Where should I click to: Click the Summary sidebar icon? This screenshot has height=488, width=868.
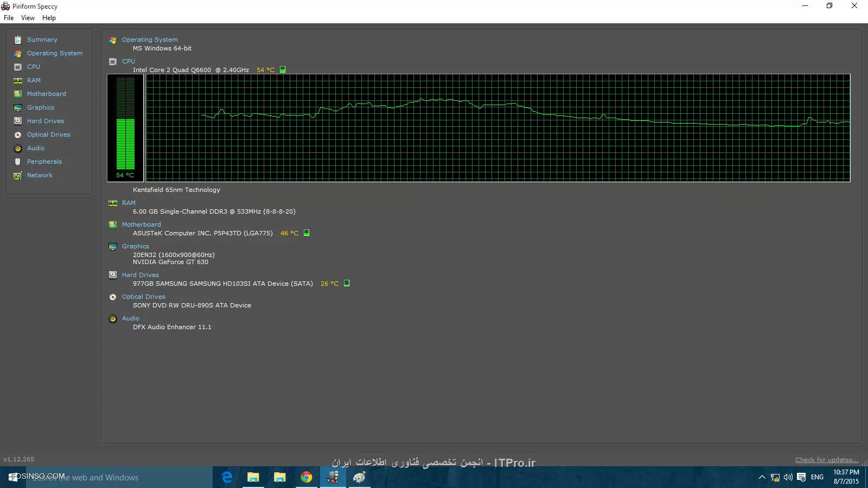(18, 40)
